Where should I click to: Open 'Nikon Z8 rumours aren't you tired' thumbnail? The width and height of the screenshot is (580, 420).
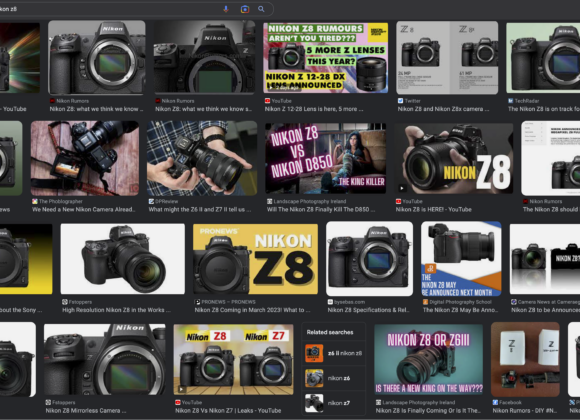[x=326, y=57]
